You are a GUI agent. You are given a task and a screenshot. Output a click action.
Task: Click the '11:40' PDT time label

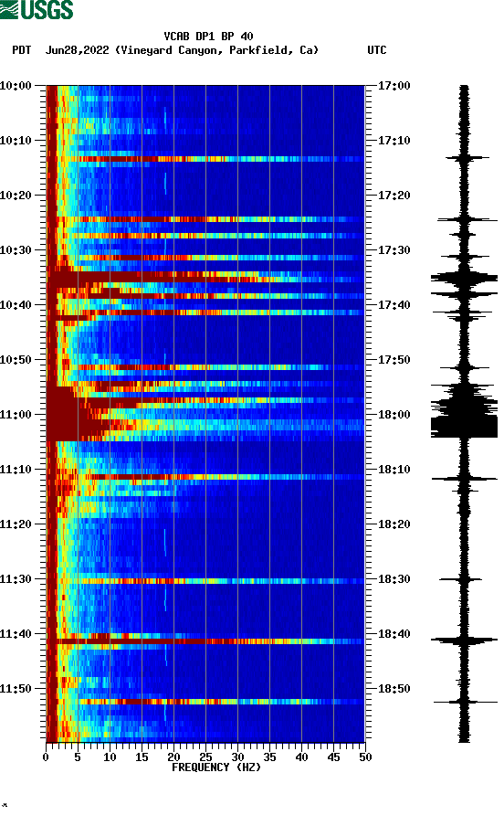(16, 633)
